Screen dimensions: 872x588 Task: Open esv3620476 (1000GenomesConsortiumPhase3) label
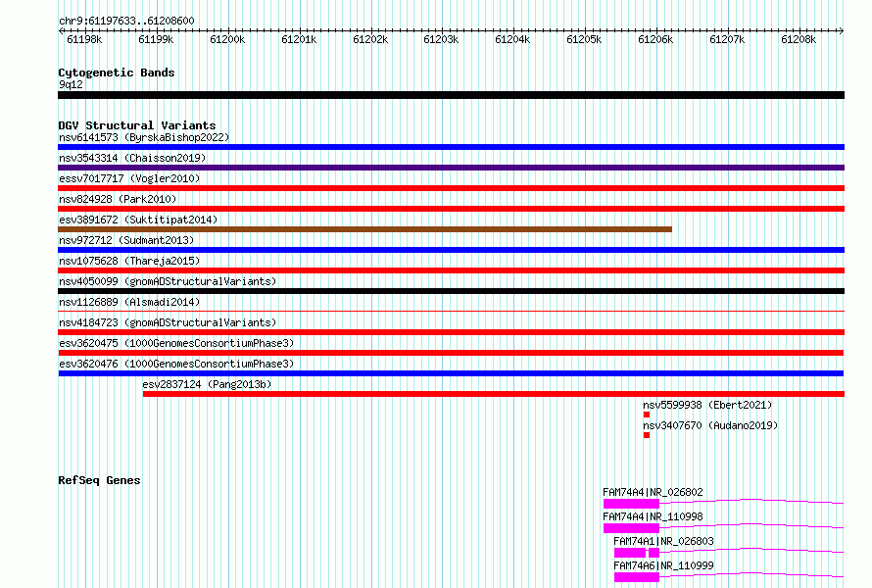[176, 364]
